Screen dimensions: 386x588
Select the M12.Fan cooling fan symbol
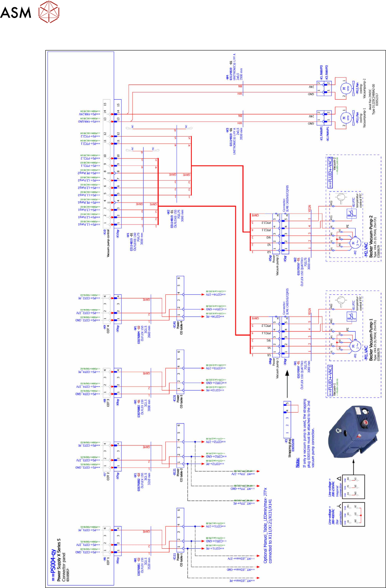[x=344, y=89]
